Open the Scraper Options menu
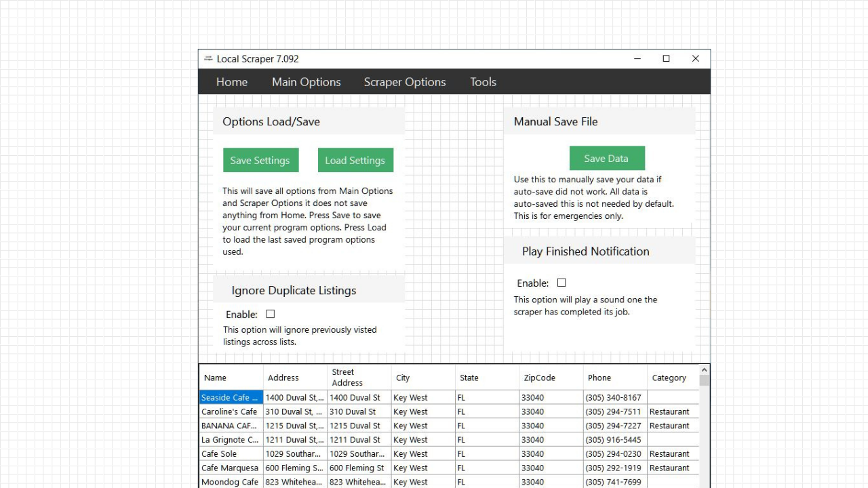Image resolution: width=868 pixels, height=488 pixels. point(405,81)
